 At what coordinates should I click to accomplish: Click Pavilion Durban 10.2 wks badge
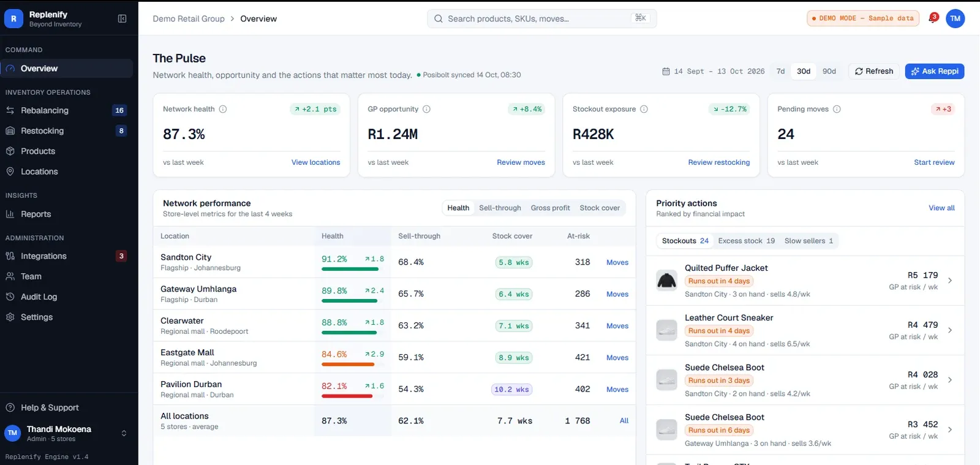512,390
